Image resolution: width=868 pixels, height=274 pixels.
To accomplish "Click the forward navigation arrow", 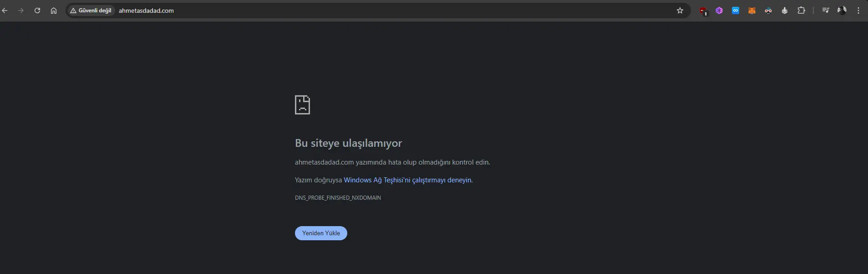I will [21, 10].
